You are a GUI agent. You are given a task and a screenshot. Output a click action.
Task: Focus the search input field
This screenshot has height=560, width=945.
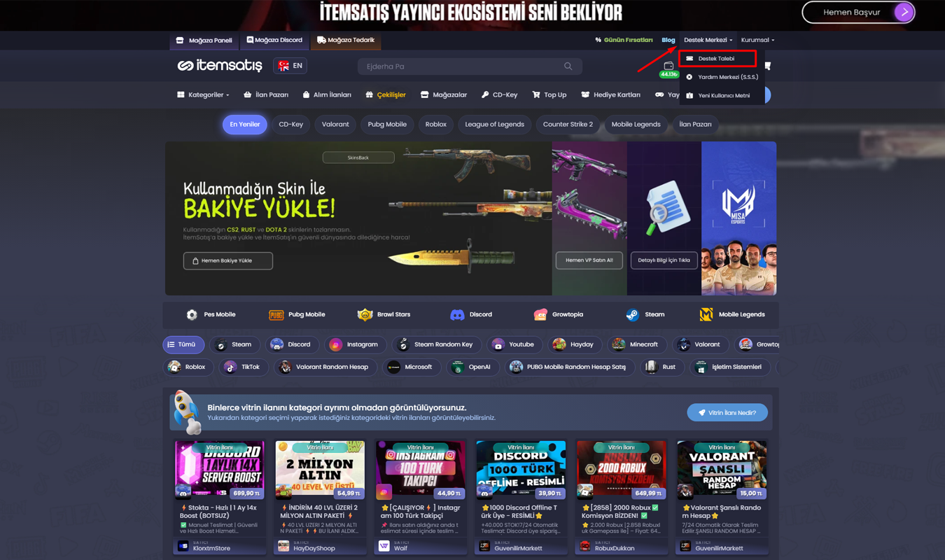tap(470, 66)
